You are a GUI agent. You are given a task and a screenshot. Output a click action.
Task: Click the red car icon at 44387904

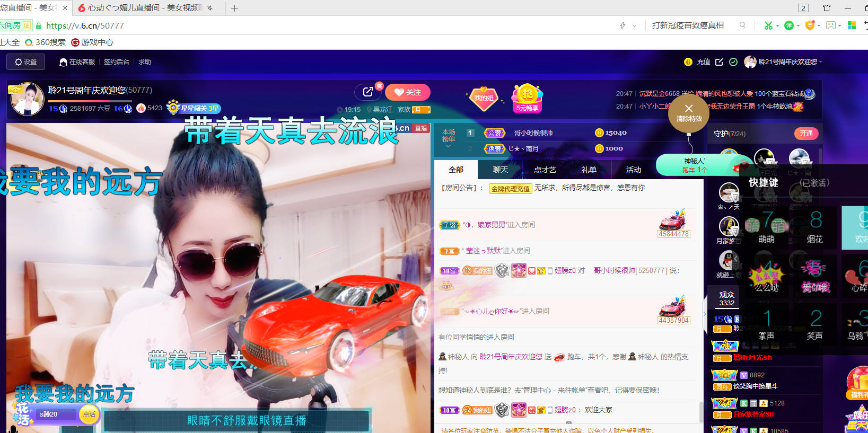(x=673, y=306)
